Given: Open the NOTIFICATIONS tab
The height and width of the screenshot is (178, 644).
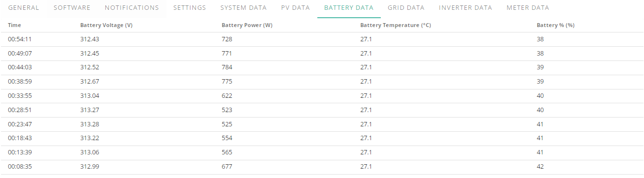Looking at the screenshot, I should click(132, 8).
